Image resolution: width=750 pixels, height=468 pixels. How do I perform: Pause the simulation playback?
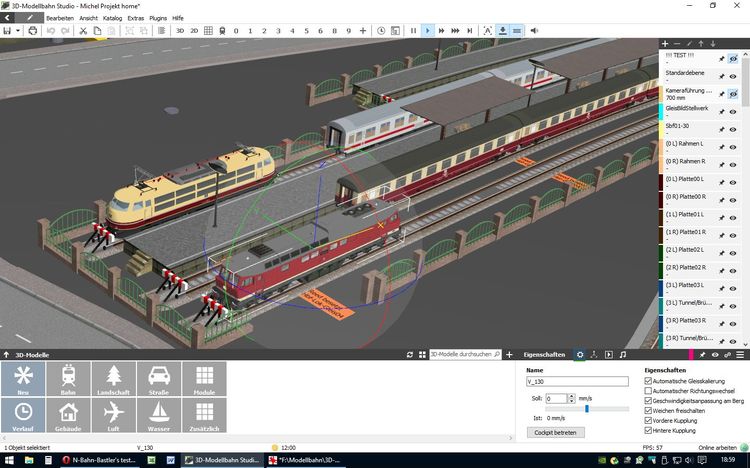click(413, 31)
